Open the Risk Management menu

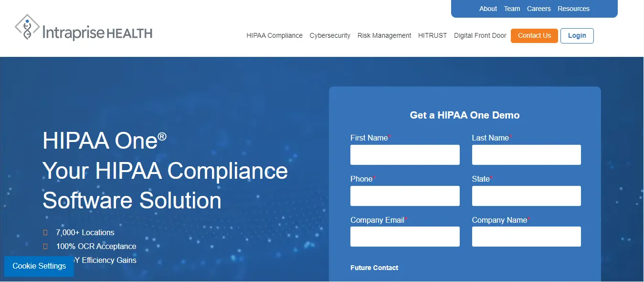click(x=384, y=35)
